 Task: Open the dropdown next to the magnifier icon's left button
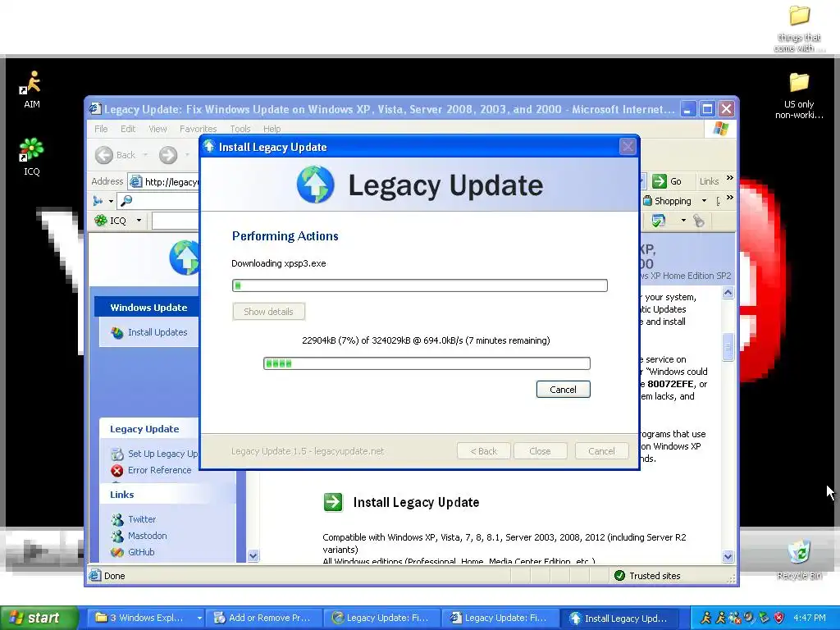tap(111, 202)
